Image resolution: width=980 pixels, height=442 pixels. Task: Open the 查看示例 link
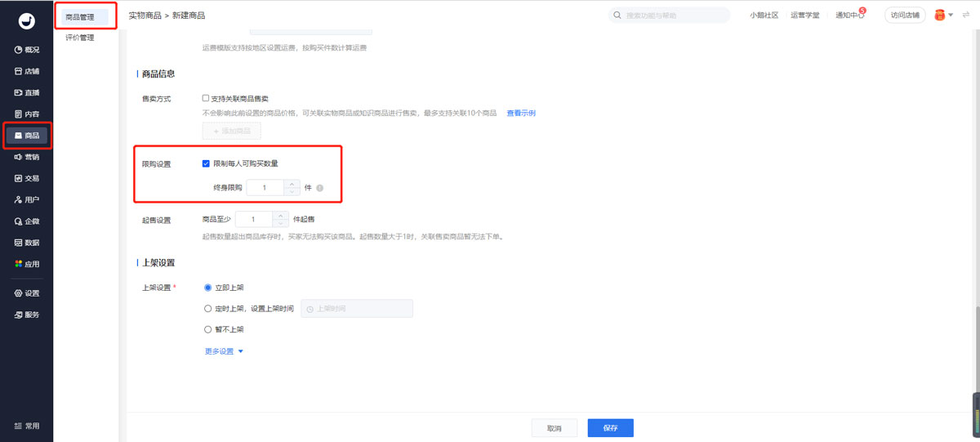point(521,113)
